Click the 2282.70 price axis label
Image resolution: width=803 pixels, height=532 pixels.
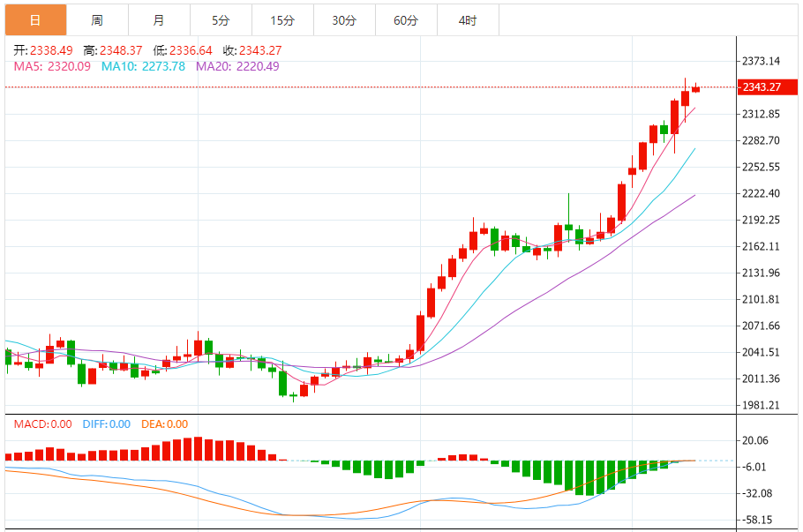[761, 140]
